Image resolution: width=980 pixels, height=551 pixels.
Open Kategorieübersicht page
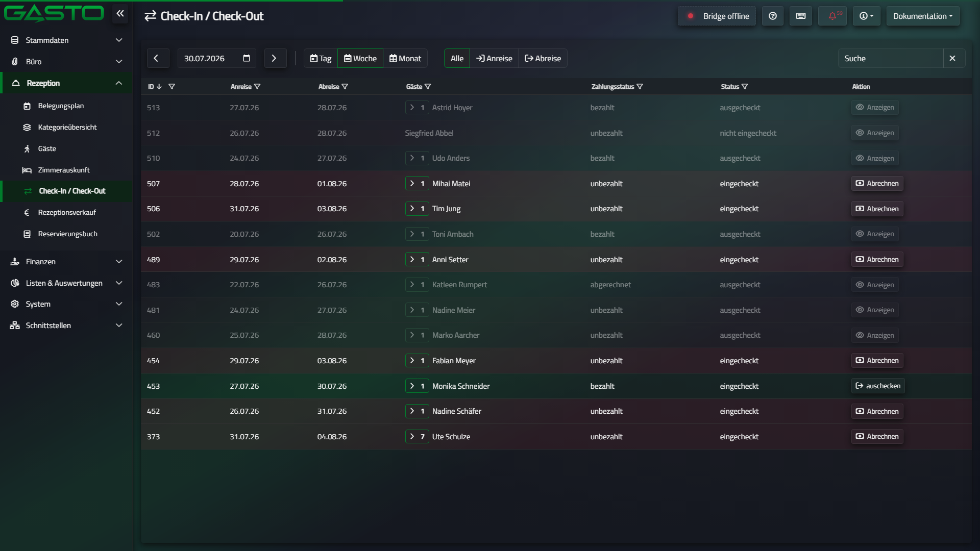(x=66, y=127)
